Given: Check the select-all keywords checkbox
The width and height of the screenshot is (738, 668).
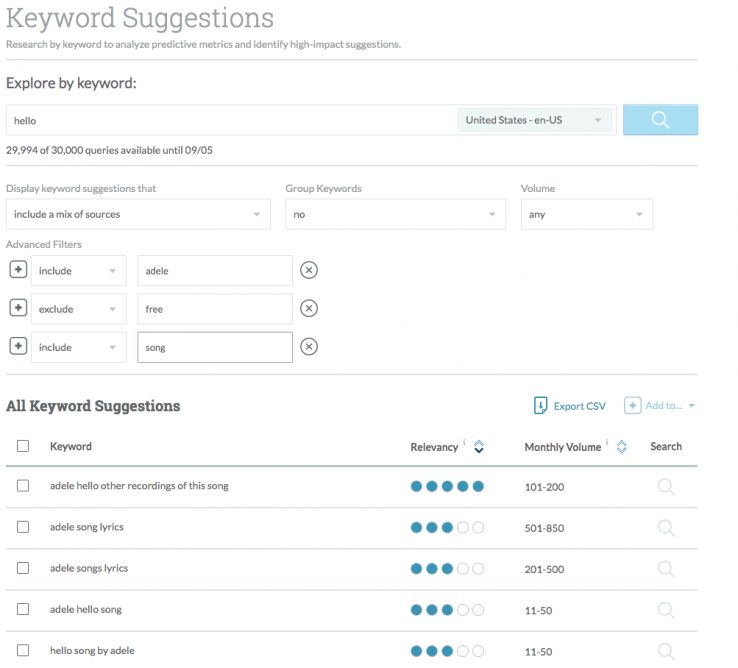Looking at the screenshot, I should [x=23, y=447].
